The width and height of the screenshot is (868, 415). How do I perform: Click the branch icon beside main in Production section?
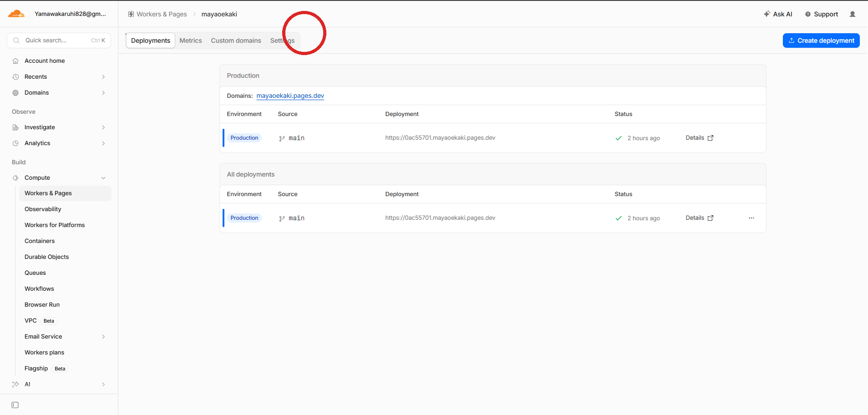coord(282,138)
